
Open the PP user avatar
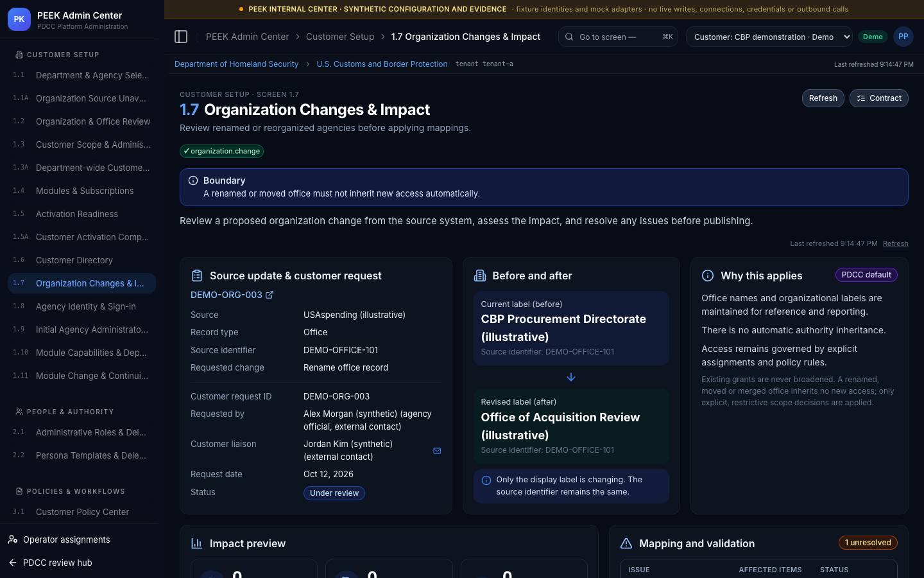point(903,37)
